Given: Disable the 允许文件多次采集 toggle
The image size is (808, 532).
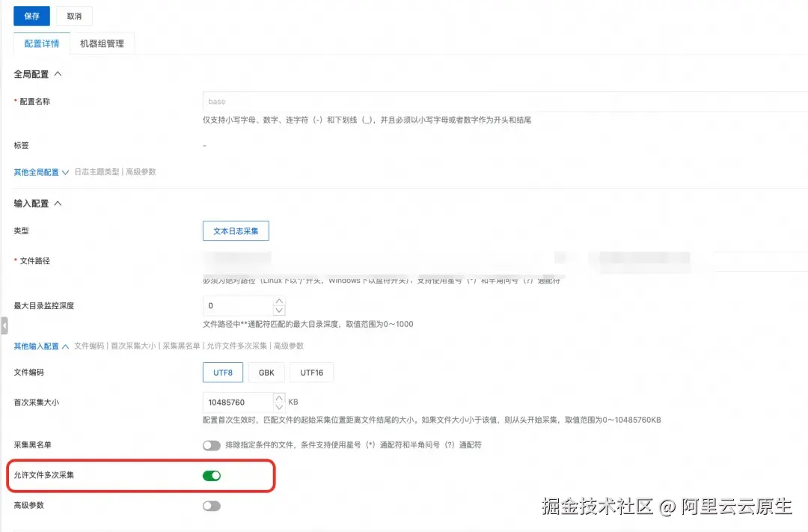Looking at the screenshot, I should click(x=212, y=475).
